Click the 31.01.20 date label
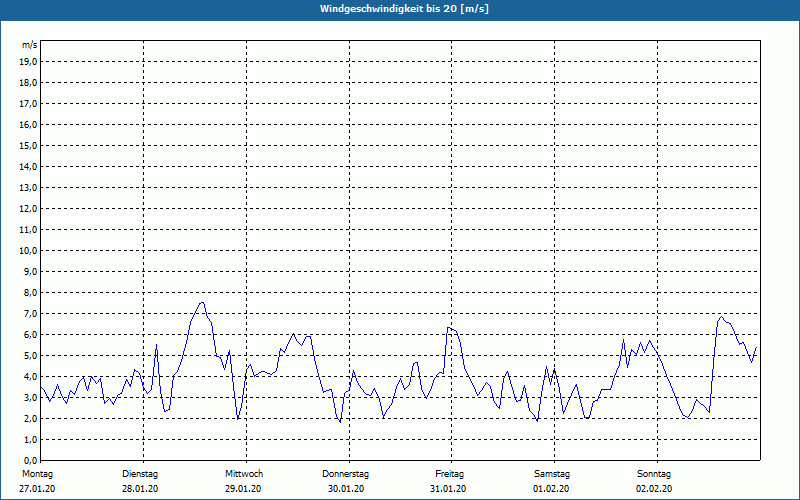Image resolution: width=800 pixels, height=500 pixels. pos(448,489)
